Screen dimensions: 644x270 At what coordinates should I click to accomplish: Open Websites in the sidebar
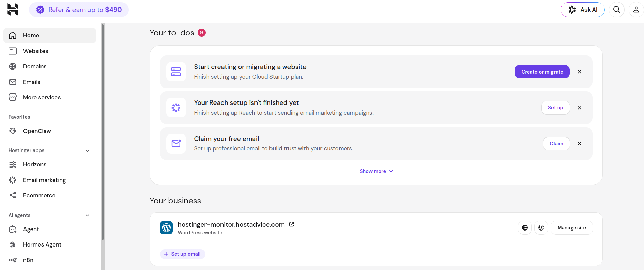50,51
